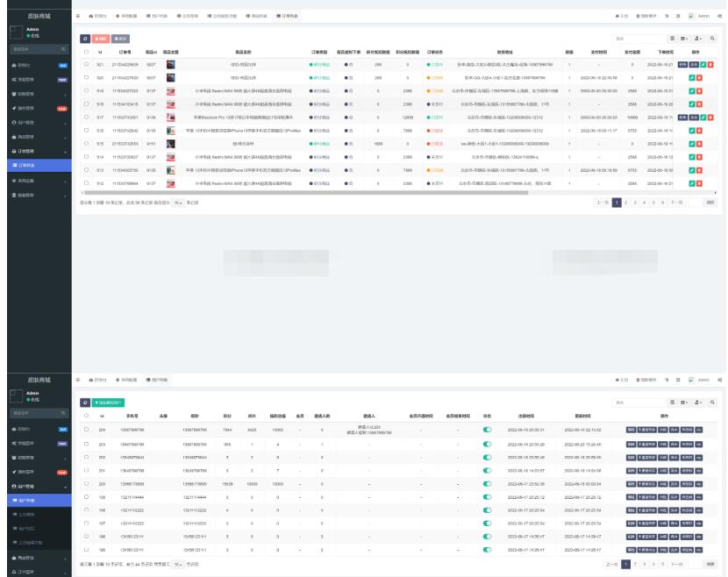Toggle status switch for user ID 204
The image size is (728, 577).
pos(487,430)
